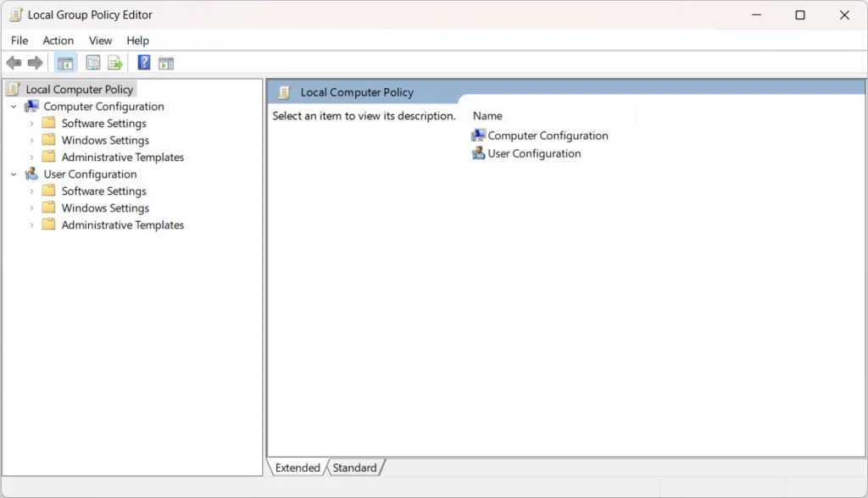Viewport: 868px width, 498px height.
Task: Expand Software Settings under User Configuration
Action: [31, 191]
